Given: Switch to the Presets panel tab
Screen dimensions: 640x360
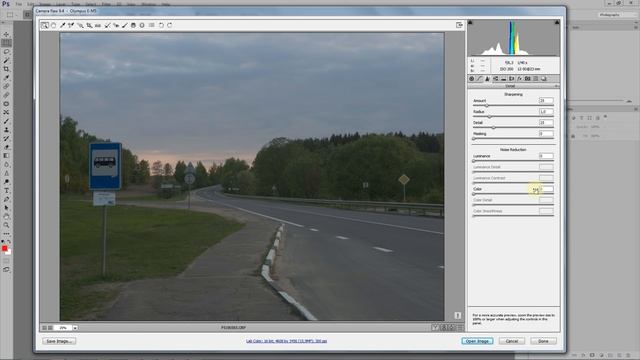Looking at the screenshot, I should coord(536,79).
